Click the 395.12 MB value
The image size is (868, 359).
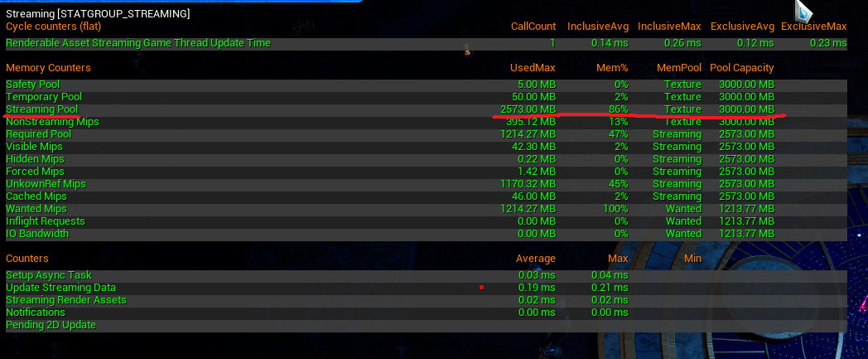(x=531, y=121)
